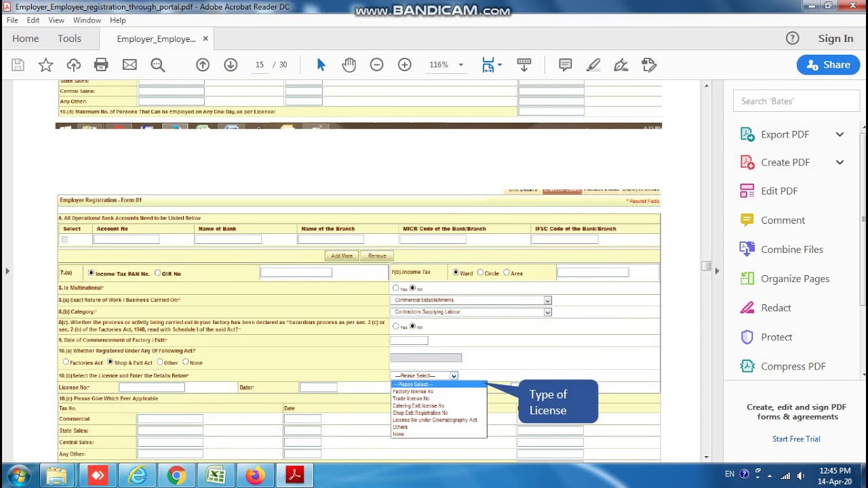Select GIR No radio button
868x488 pixels.
[158, 273]
